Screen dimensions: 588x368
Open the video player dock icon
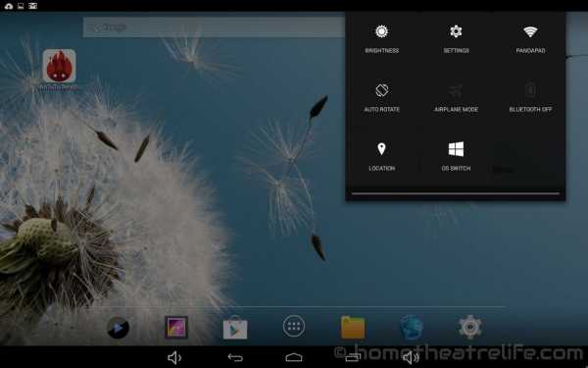[119, 328]
